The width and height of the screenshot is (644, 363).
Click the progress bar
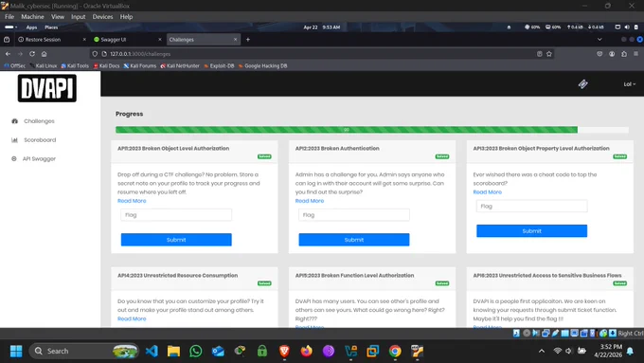tap(371, 130)
